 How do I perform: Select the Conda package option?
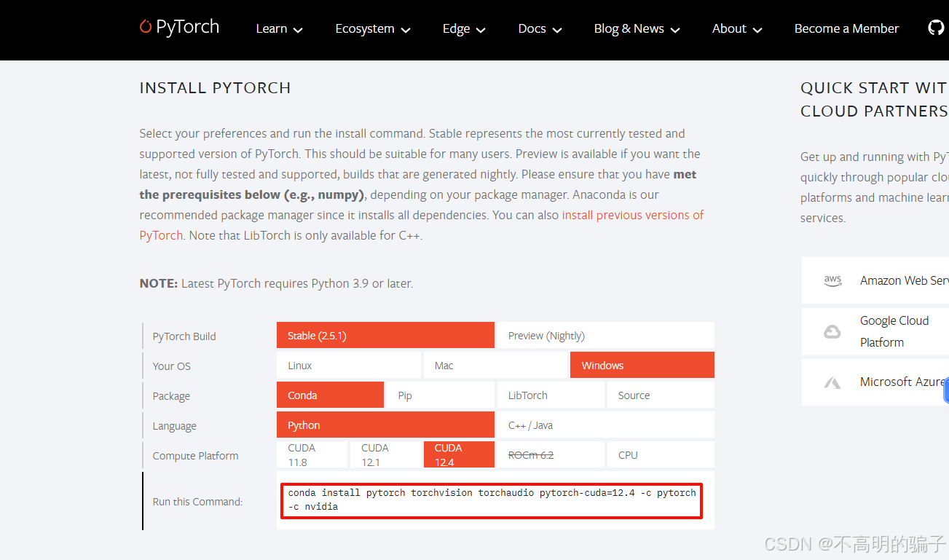click(330, 395)
